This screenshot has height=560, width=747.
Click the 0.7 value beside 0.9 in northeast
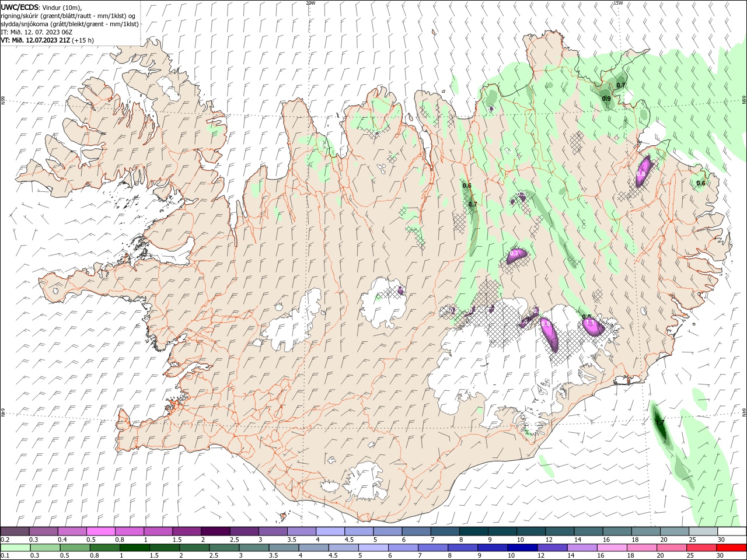621,85
